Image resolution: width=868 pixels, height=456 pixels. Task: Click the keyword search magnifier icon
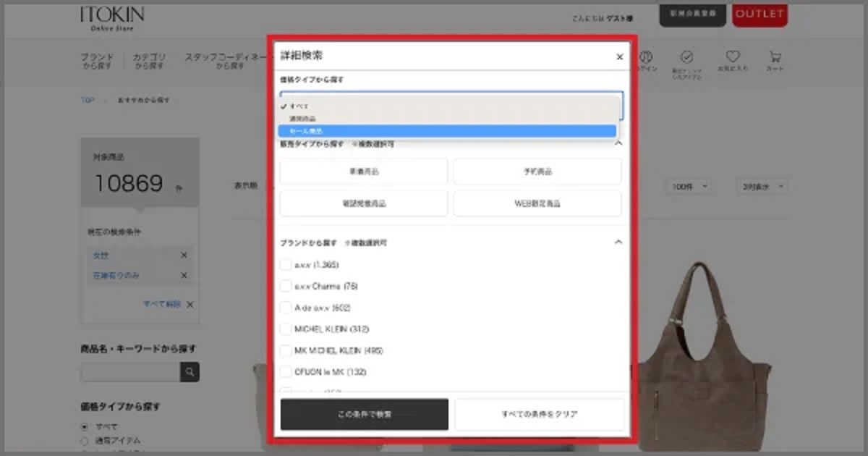point(190,372)
